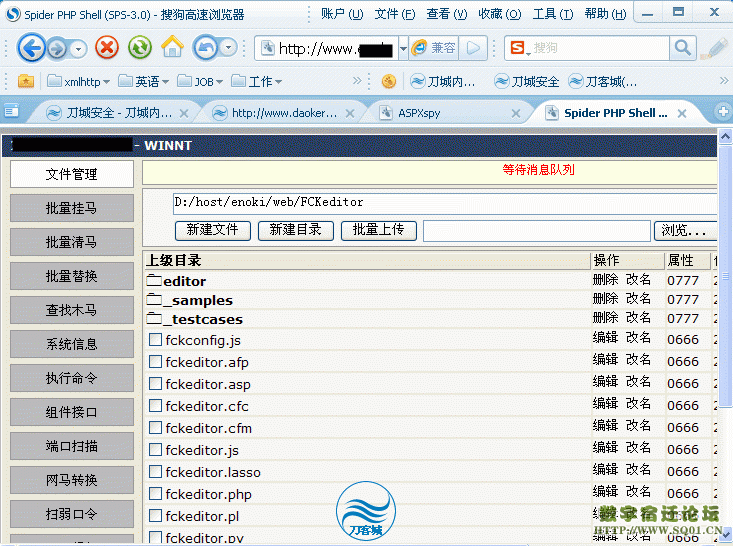
Task: Open the 工具(T) menu
Action: (x=553, y=14)
